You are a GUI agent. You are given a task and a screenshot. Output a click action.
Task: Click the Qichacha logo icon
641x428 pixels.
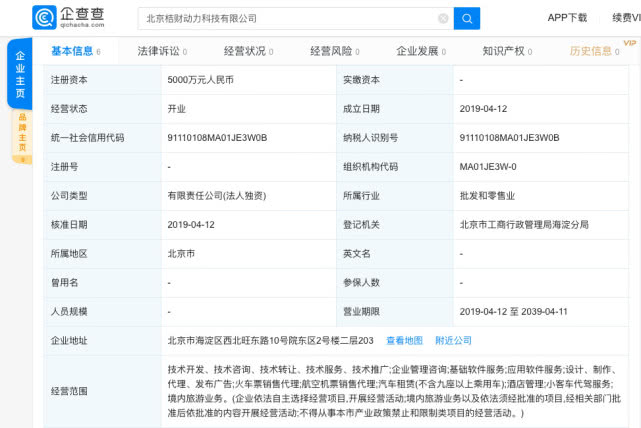coord(46,17)
